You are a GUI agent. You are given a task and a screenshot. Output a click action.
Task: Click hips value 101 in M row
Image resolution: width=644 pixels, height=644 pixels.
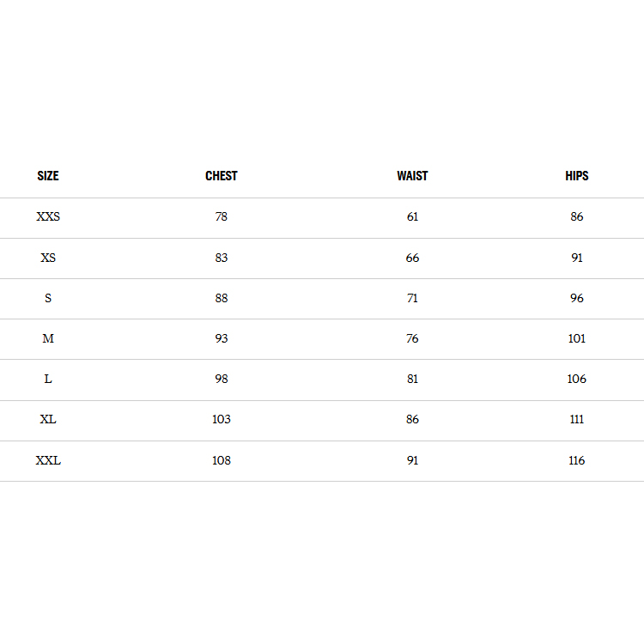(577, 338)
